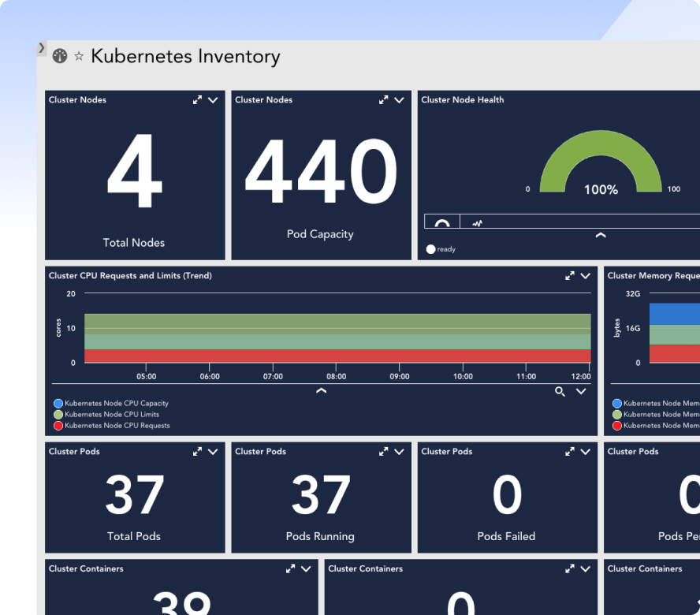This screenshot has width=700, height=615.
Task: Click the green legend dot in the Cluster Memory widget
Action: pos(617,415)
